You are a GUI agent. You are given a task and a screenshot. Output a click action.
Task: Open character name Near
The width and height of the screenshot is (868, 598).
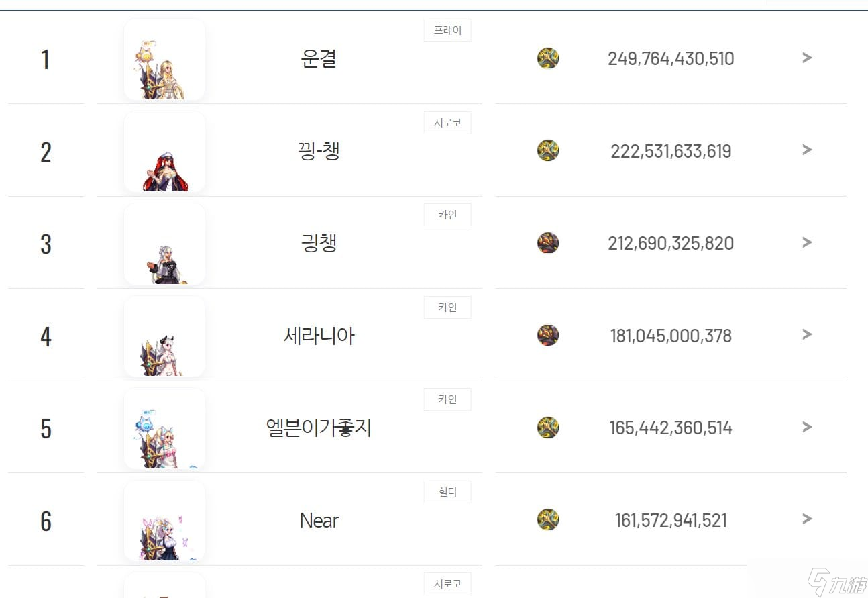coord(319,520)
